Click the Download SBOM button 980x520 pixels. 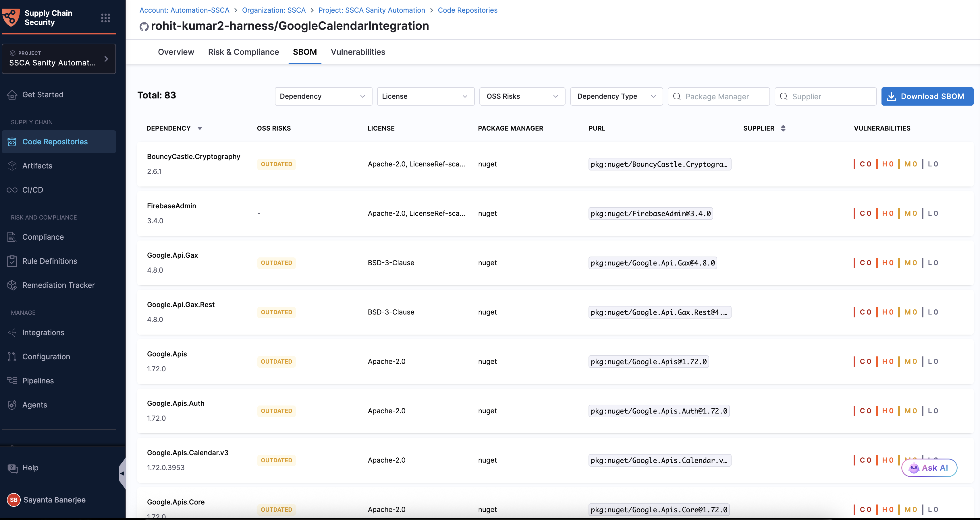[927, 96]
